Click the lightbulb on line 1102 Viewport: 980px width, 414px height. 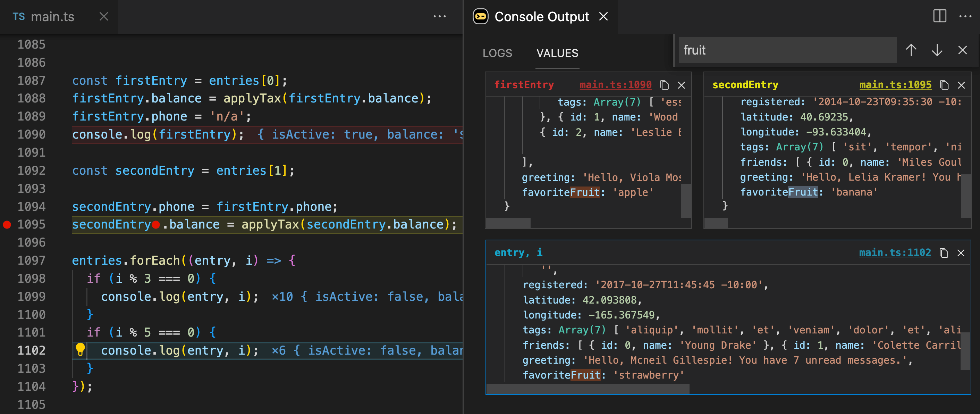tap(80, 349)
